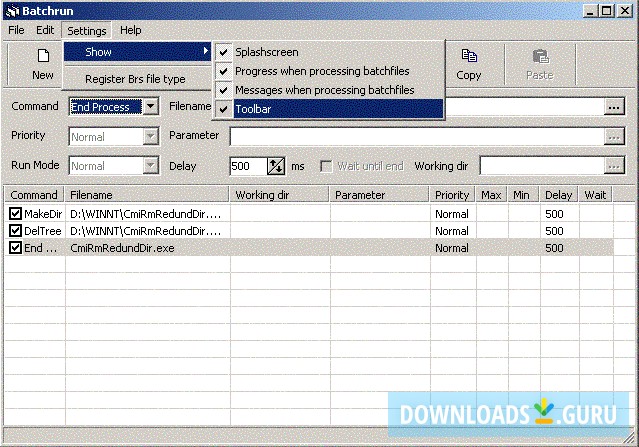Viewport: 639px width, 447px height.
Task: Open the File menu
Action: click(16, 31)
